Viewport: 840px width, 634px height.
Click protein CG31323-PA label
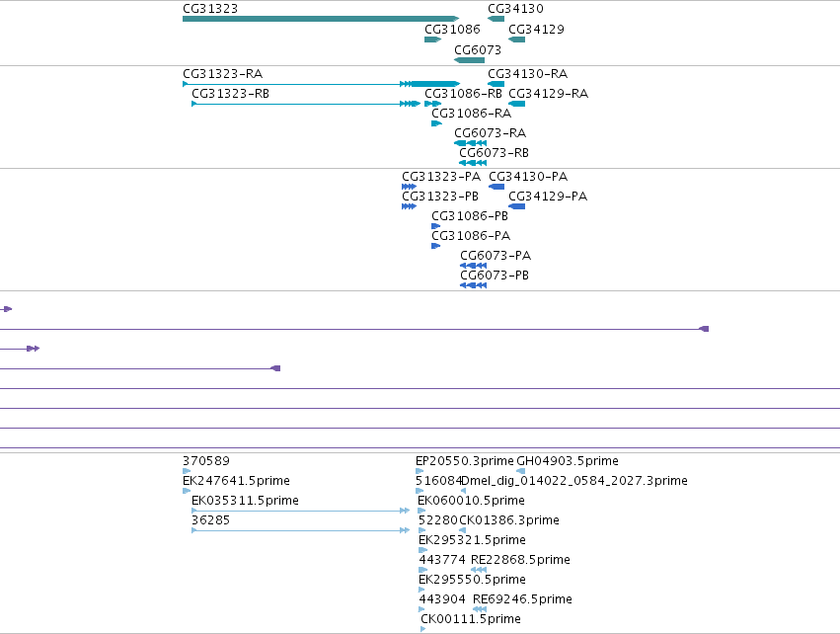441,177
